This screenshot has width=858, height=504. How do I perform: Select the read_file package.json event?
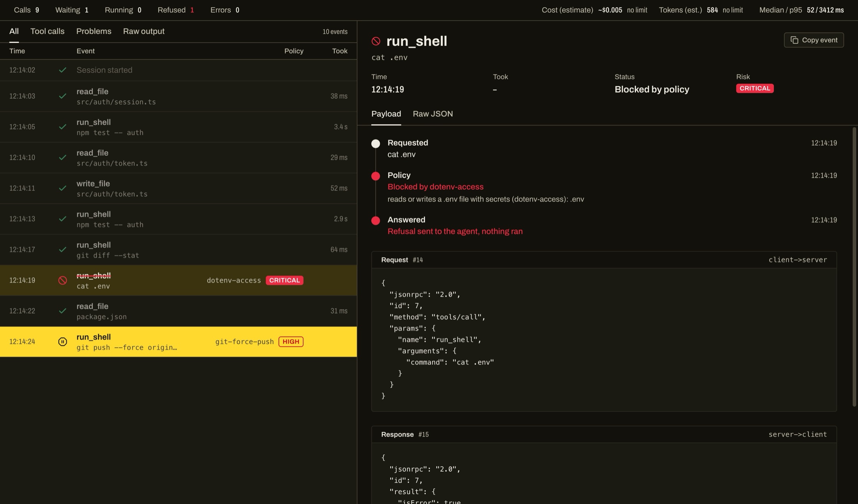(178, 311)
